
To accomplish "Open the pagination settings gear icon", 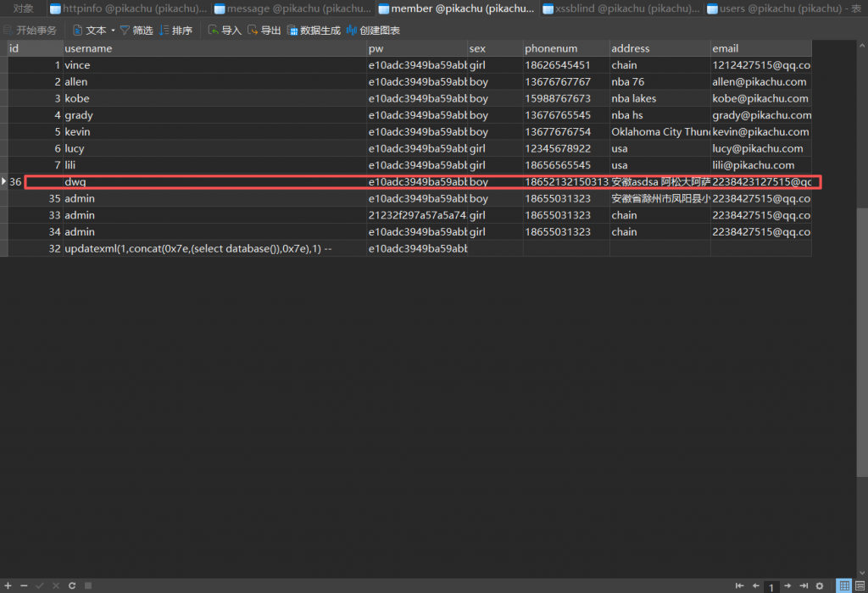I will point(819,585).
